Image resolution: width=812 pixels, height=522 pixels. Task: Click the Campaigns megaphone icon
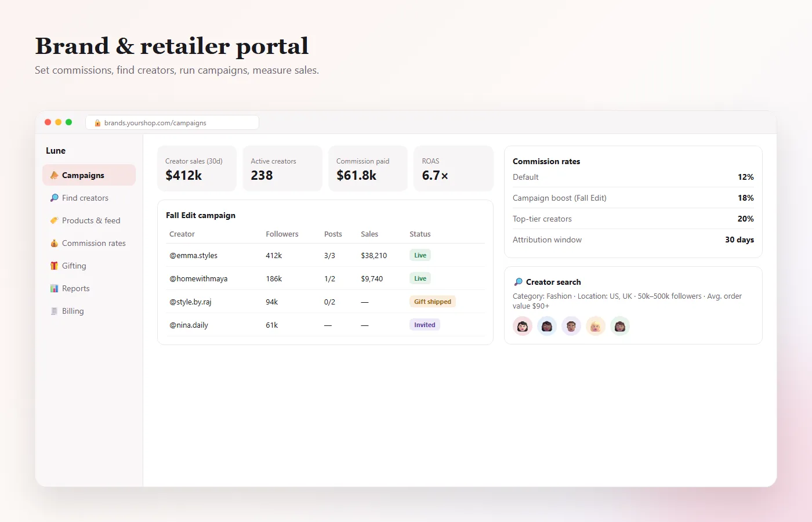pyautogui.click(x=54, y=175)
